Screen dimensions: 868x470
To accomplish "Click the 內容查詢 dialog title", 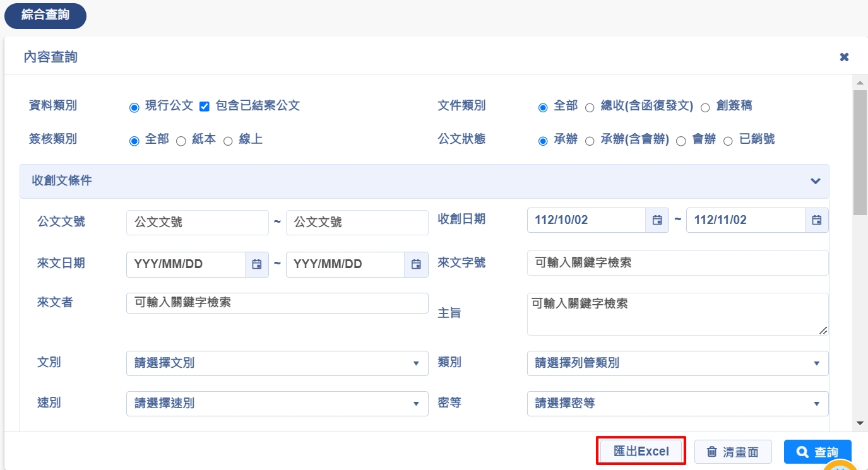I will [51, 57].
